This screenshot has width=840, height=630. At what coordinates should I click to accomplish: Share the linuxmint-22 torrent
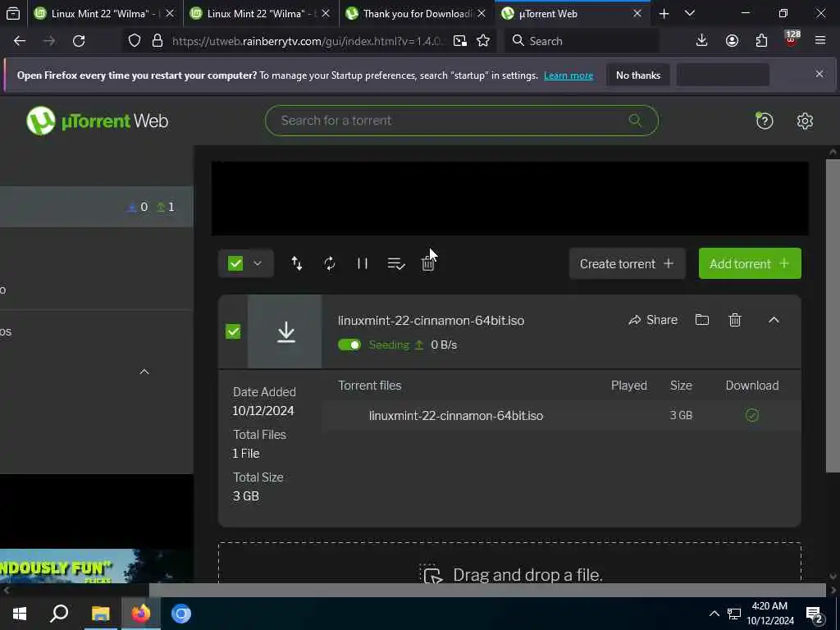(653, 320)
